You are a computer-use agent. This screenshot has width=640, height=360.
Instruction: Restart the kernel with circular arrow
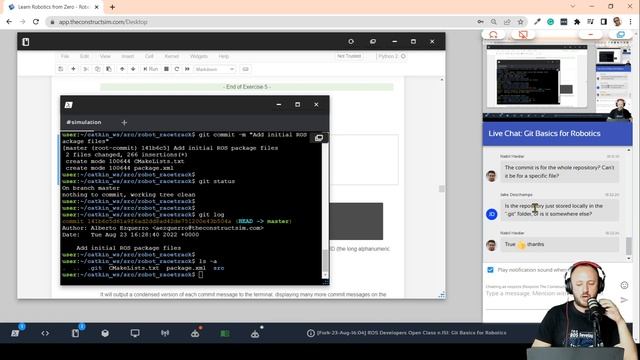[x=177, y=69]
